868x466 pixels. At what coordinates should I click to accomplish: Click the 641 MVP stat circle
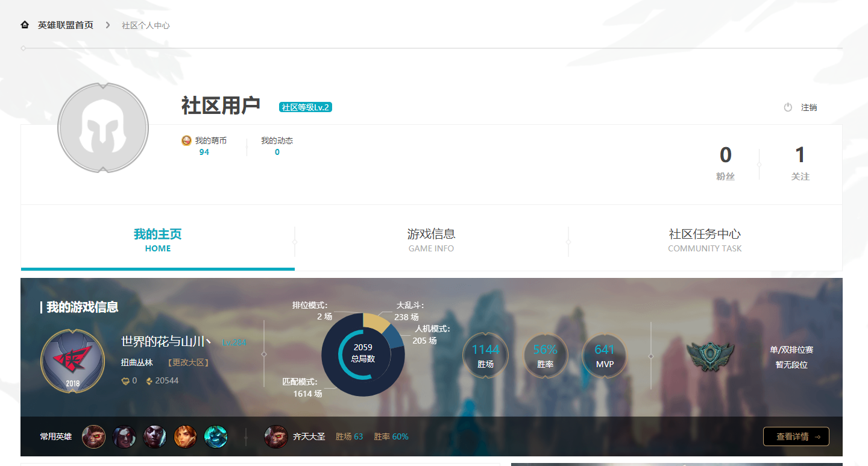click(604, 356)
